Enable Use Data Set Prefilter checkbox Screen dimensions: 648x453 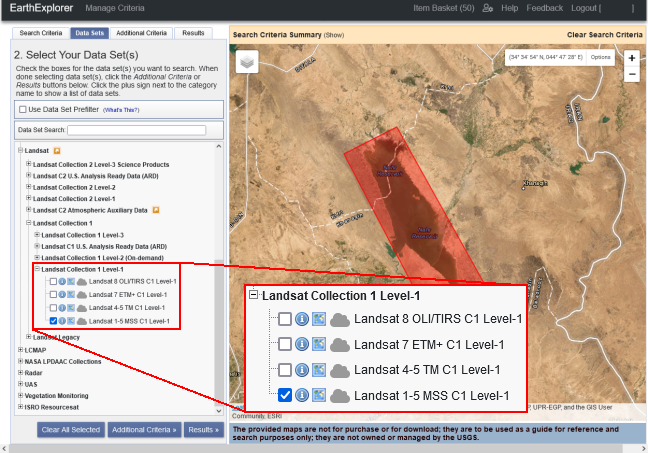23,108
